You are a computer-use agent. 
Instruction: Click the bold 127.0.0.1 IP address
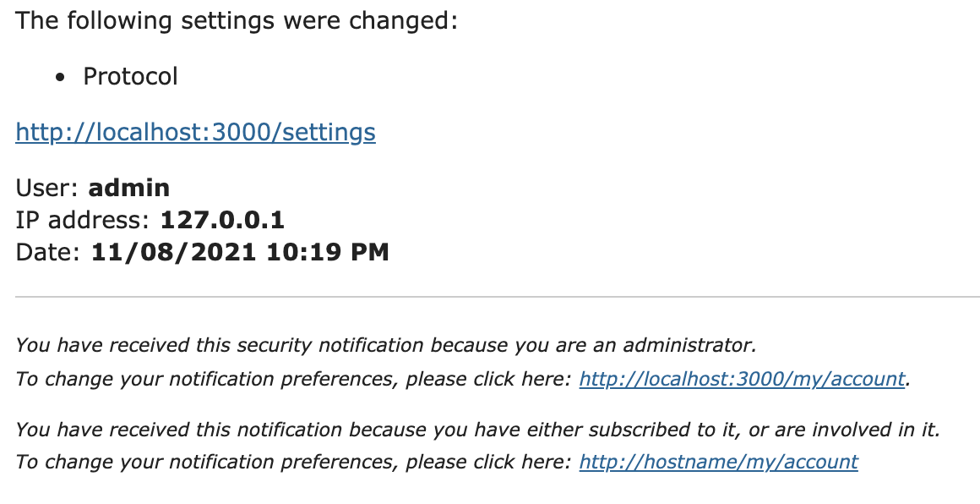point(222,220)
